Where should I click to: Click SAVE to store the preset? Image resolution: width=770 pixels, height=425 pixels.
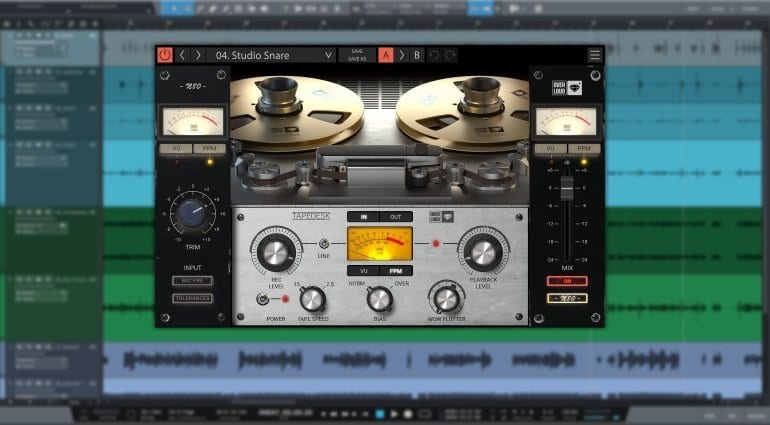click(x=357, y=51)
